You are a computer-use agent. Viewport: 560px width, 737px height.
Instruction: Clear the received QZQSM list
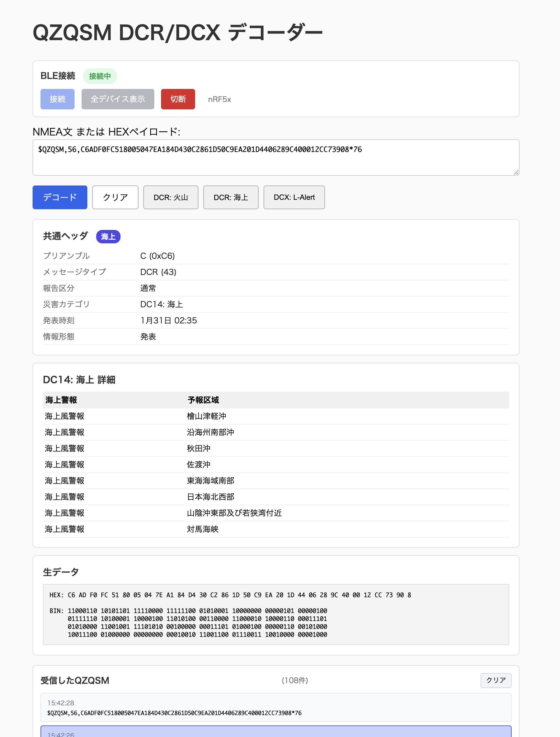point(495,680)
